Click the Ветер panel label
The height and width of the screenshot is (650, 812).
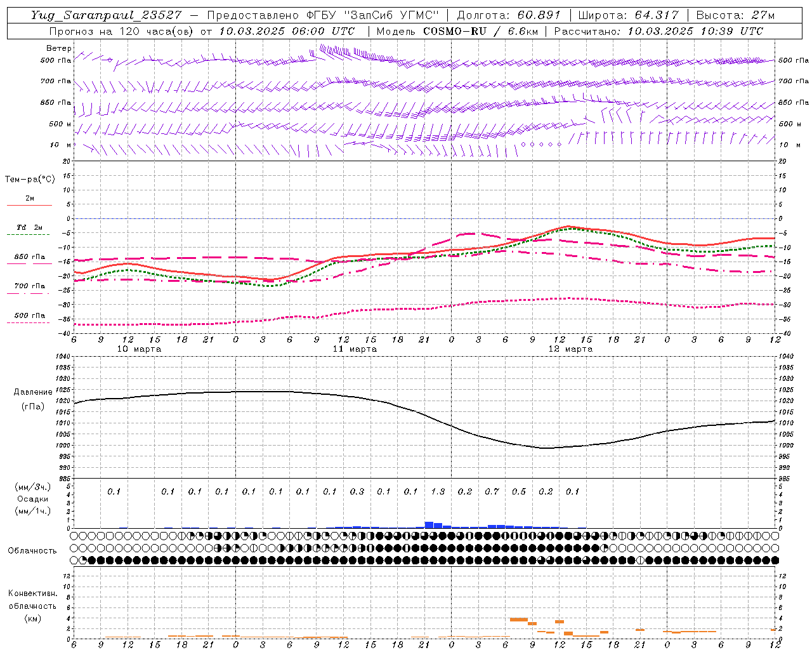coord(59,48)
